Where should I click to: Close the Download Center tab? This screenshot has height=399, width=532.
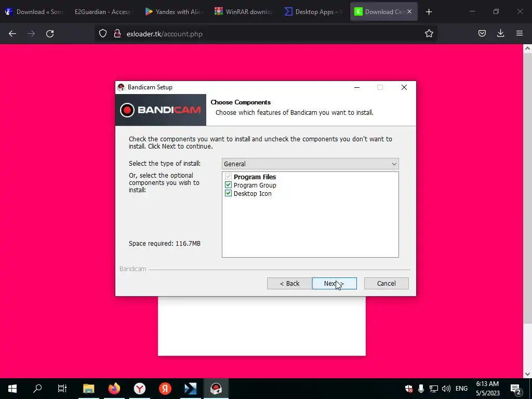tap(409, 11)
